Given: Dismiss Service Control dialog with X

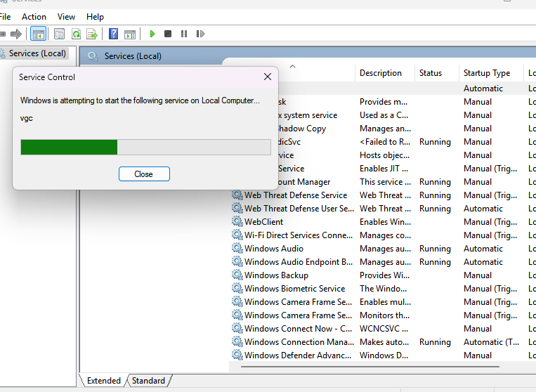Looking at the screenshot, I should [x=268, y=77].
